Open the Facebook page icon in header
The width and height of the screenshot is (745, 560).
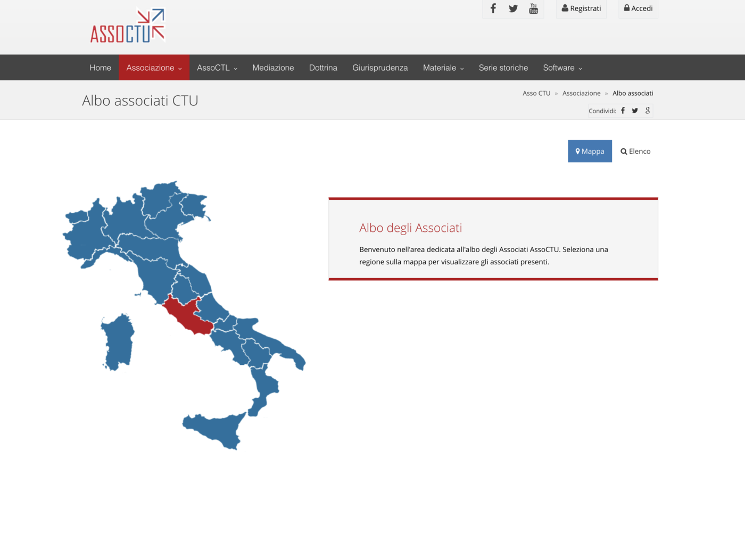click(x=493, y=9)
